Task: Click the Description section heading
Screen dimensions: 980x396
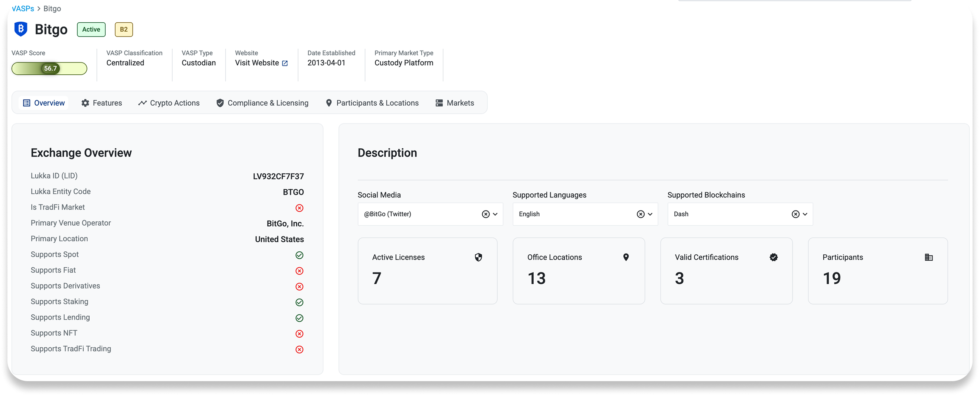Action: coord(387,153)
